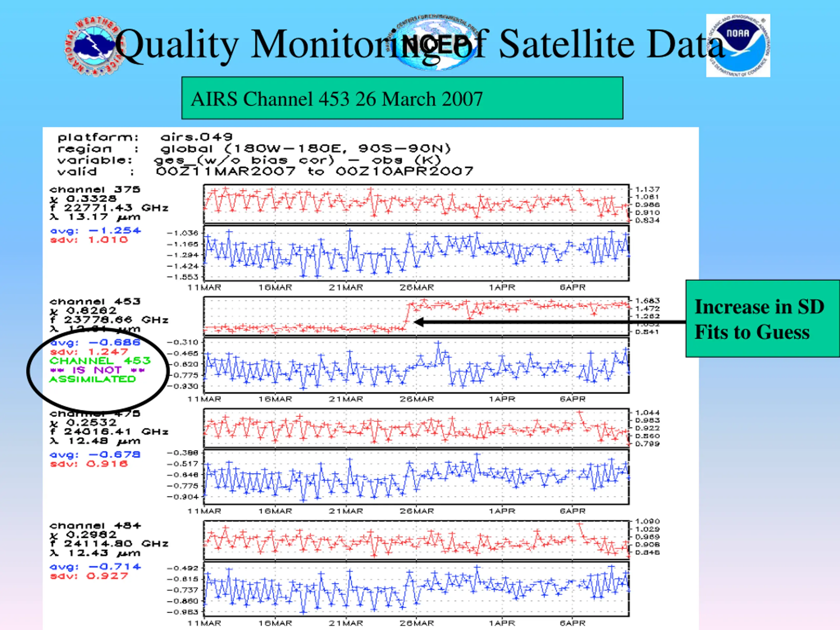Click the valid 00Z11MAR2007 to 00Z10APR2007 line

click(x=265, y=172)
